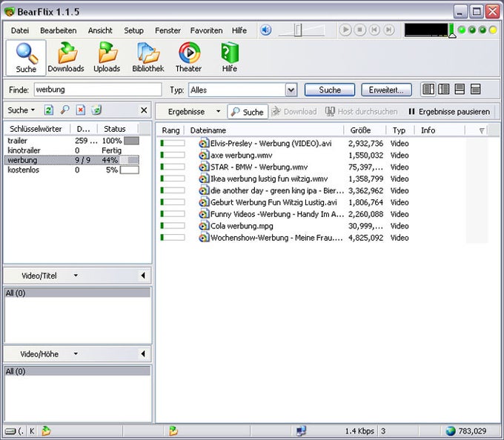Select the kostenlos search keyword row
The width and height of the screenshot is (504, 440).
(x=72, y=170)
